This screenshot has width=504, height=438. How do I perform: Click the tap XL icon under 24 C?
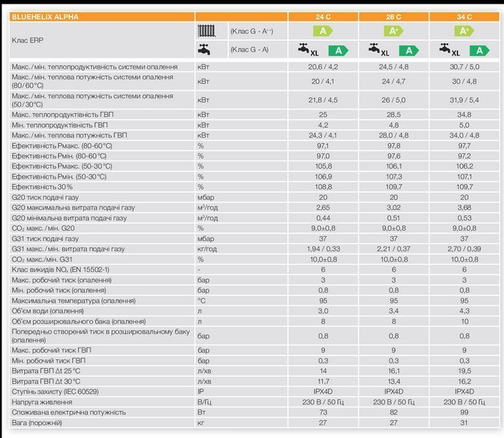(308, 50)
